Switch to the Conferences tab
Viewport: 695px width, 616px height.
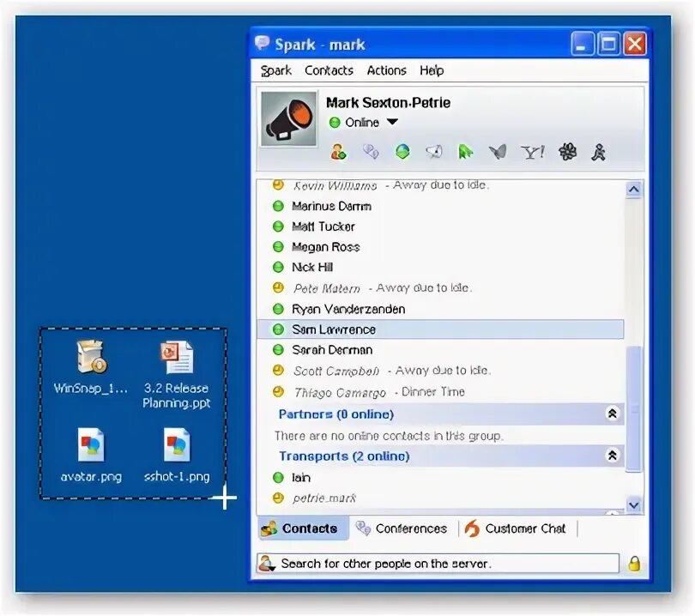(402, 528)
